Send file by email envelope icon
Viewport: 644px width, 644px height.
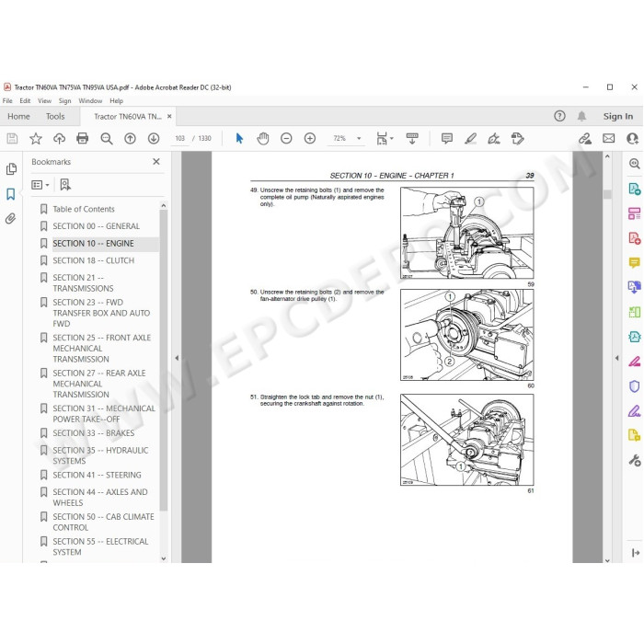tap(609, 138)
